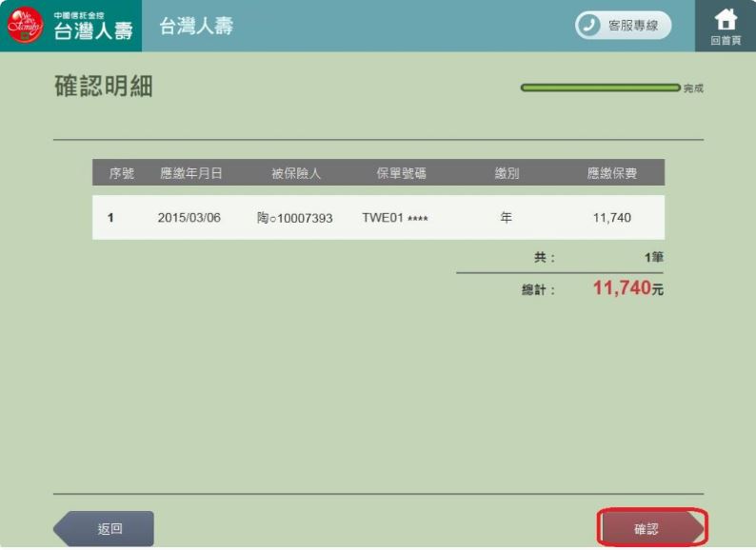The height and width of the screenshot is (550, 756).
Task: Click the 11,740 premium cell in row 1
Action: click(x=612, y=217)
